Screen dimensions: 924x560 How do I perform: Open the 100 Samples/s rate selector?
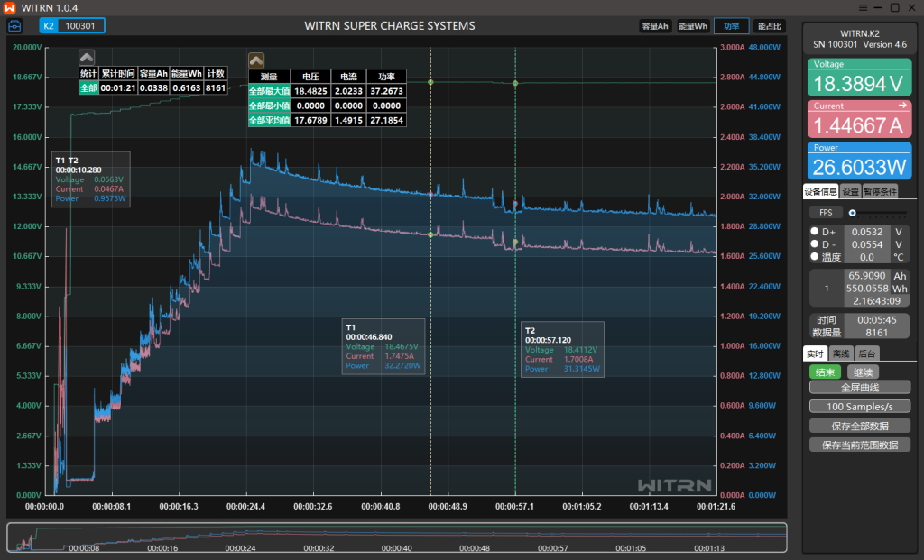coord(859,407)
